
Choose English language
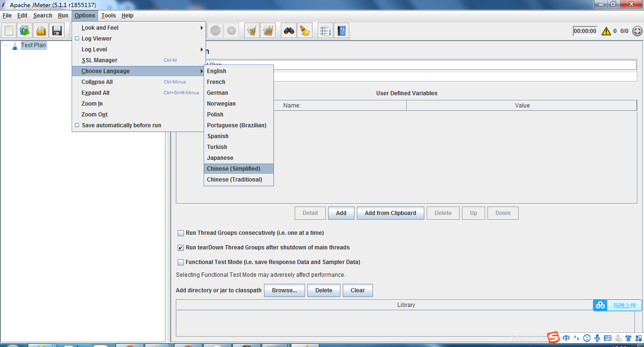[239, 71]
